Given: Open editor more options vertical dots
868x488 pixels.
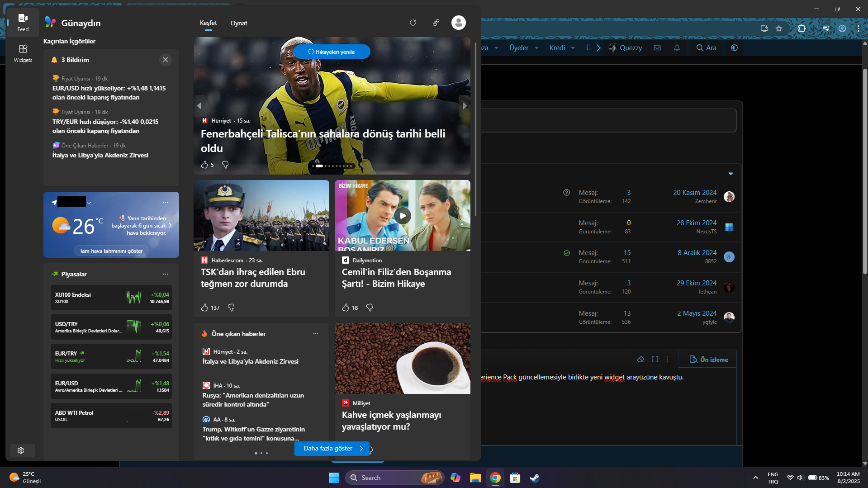Looking at the screenshot, I should click(x=668, y=360).
